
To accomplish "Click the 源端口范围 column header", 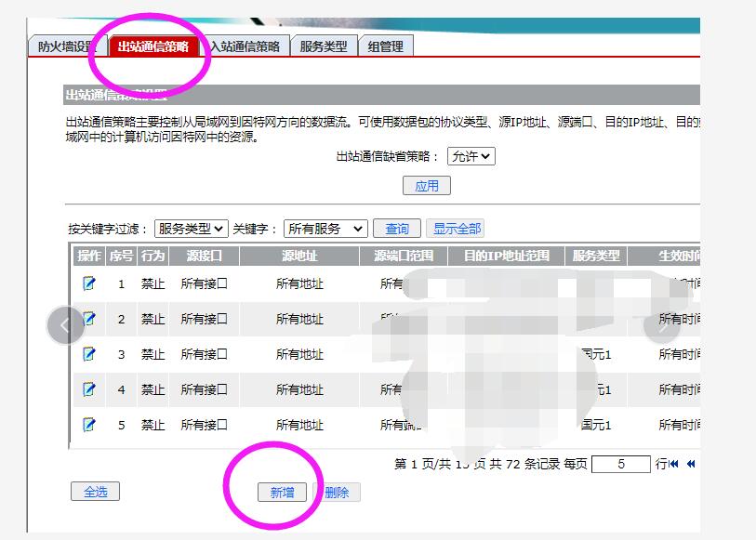I will 404,256.
